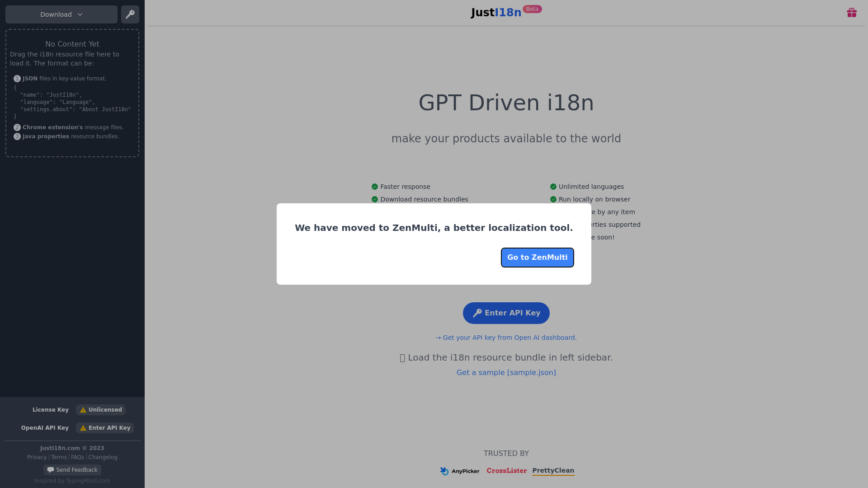This screenshot has width=868, height=488.
Task: Open Get your API key from OpenAI link
Action: 506,338
